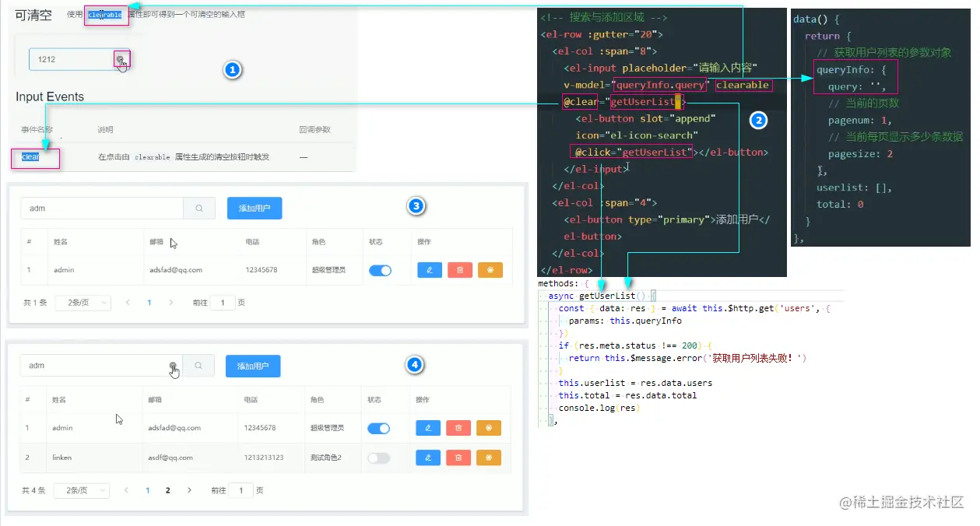Click the 前往 page jump box beside 共 4 条
This screenshot has width=980, height=526.
[241, 490]
